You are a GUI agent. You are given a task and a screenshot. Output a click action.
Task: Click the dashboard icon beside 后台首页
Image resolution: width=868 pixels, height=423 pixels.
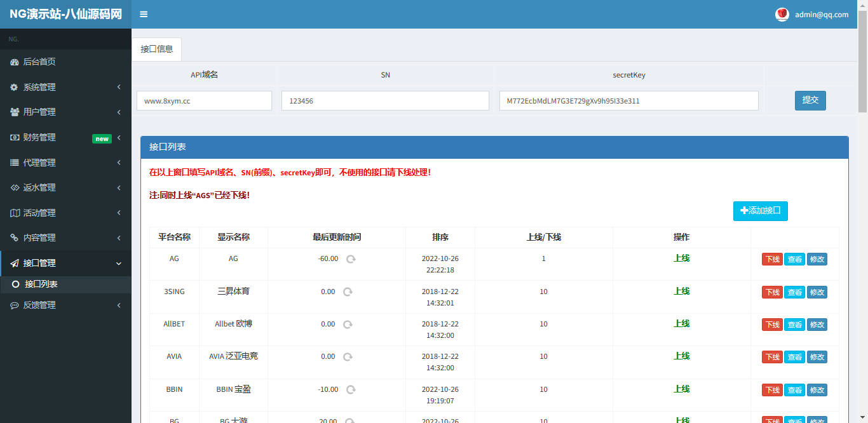[14, 62]
